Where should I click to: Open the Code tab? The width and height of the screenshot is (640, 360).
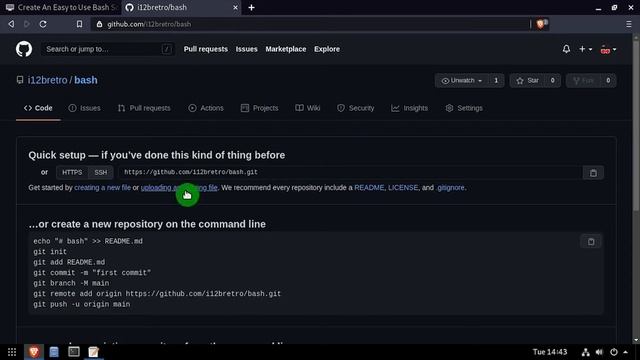coord(38,108)
